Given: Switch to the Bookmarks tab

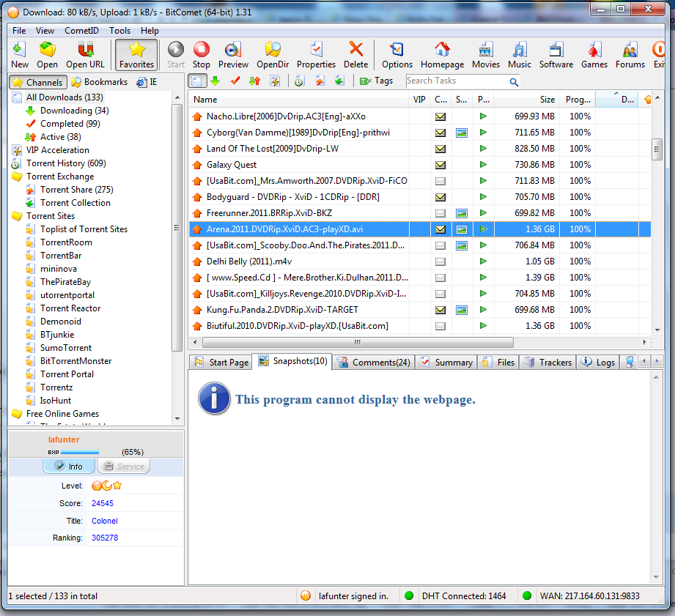Looking at the screenshot, I should click(x=100, y=82).
